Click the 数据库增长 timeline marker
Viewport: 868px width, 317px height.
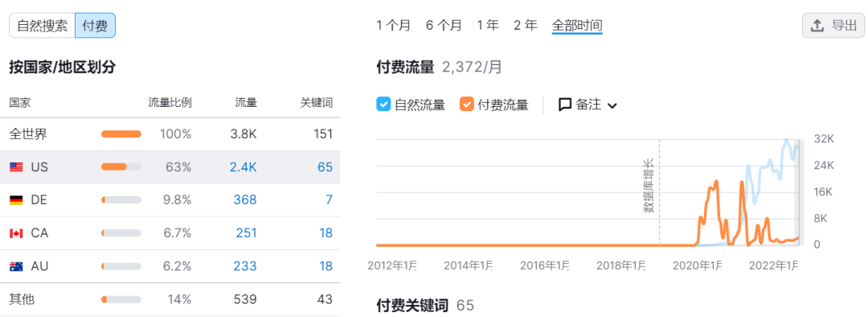(648, 186)
